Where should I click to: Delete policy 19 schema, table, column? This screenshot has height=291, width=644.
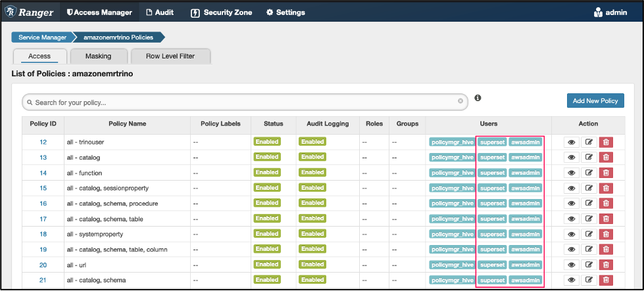(606, 249)
